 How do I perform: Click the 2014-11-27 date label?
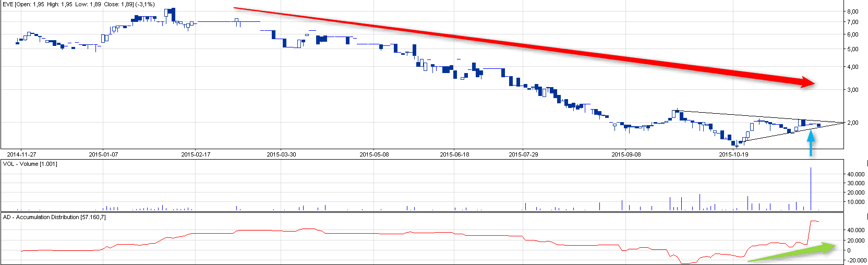point(21,154)
